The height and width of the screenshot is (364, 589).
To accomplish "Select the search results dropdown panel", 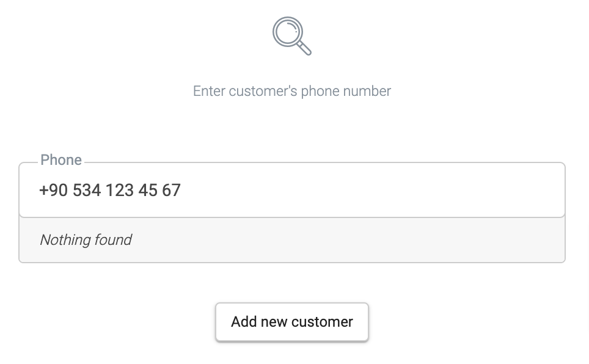I will (x=292, y=240).
